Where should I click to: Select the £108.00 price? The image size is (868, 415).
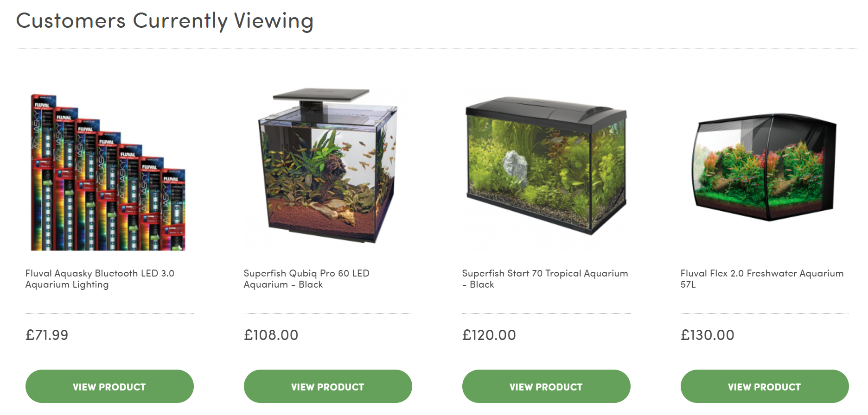click(x=271, y=335)
